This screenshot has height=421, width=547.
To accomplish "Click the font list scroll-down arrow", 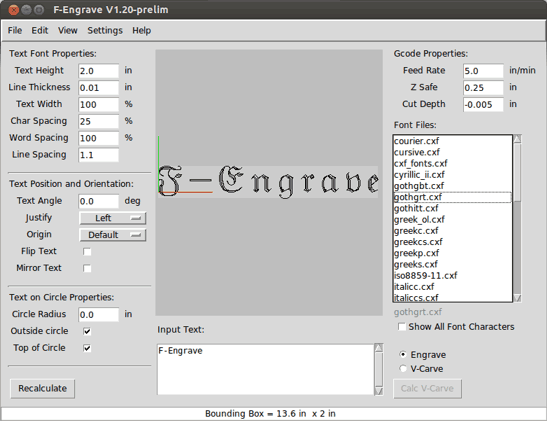I will click(x=517, y=298).
